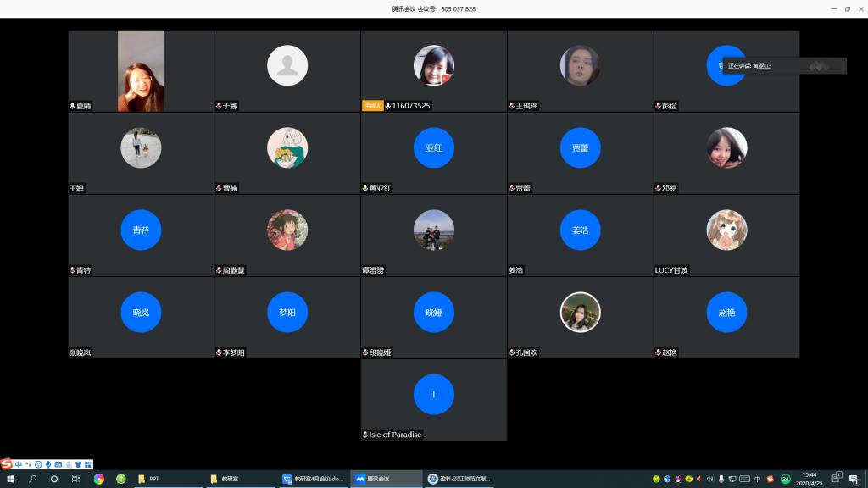Open the notification center in system tray
The height and width of the screenshot is (488, 868).
837,479
